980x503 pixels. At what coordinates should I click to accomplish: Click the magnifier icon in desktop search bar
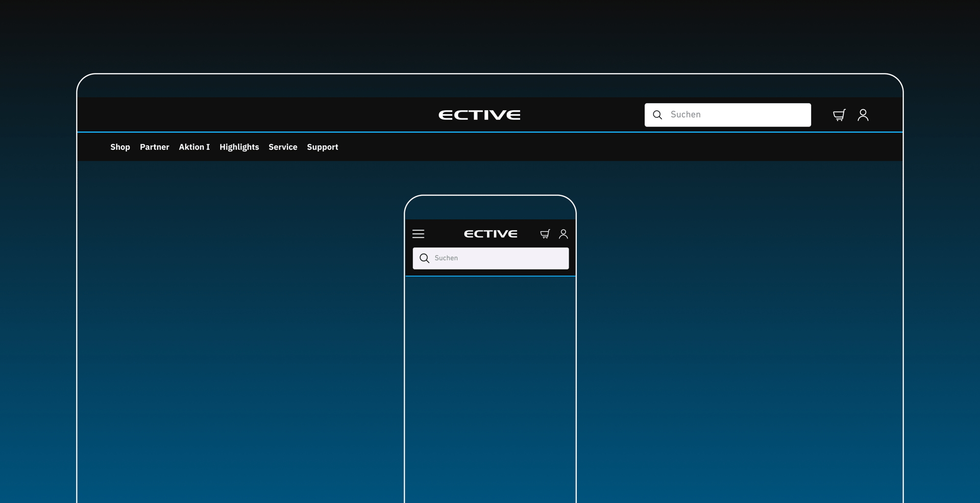657,115
